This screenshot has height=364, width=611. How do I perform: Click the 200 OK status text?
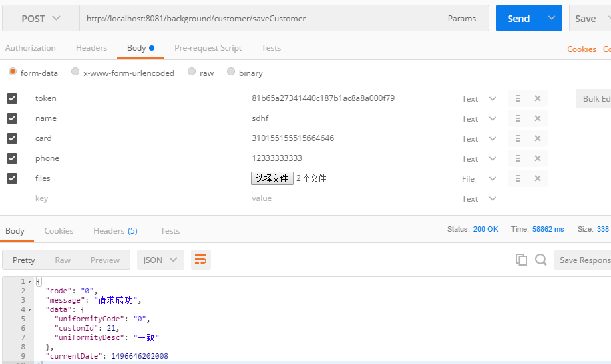485,229
